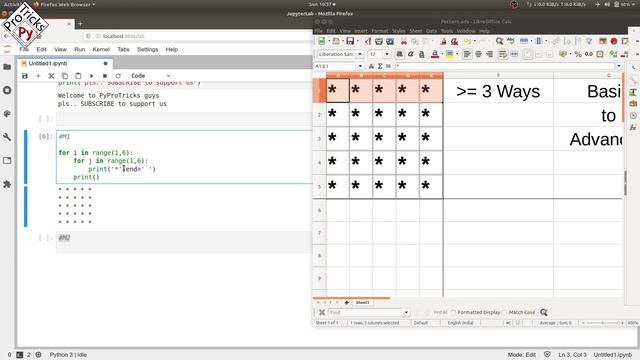Run the selected notebook cell

[x=91, y=76]
